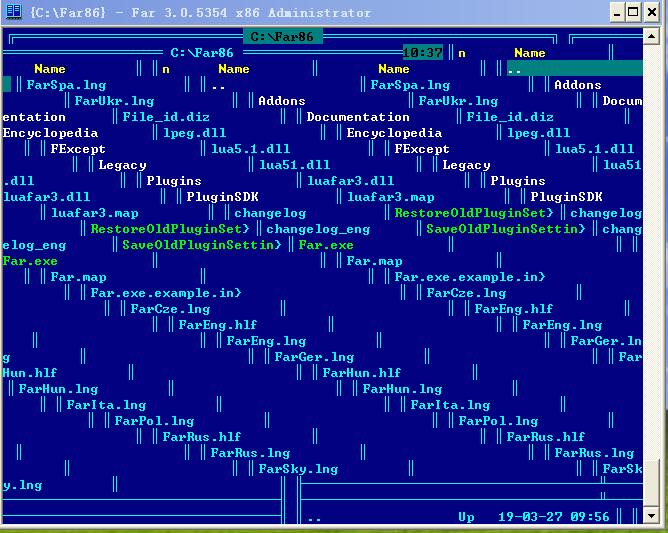Select Far.exe directly following SaveOldPluginSettin}
The height and width of the screenshot is (533, 668).
pos(326,245)
